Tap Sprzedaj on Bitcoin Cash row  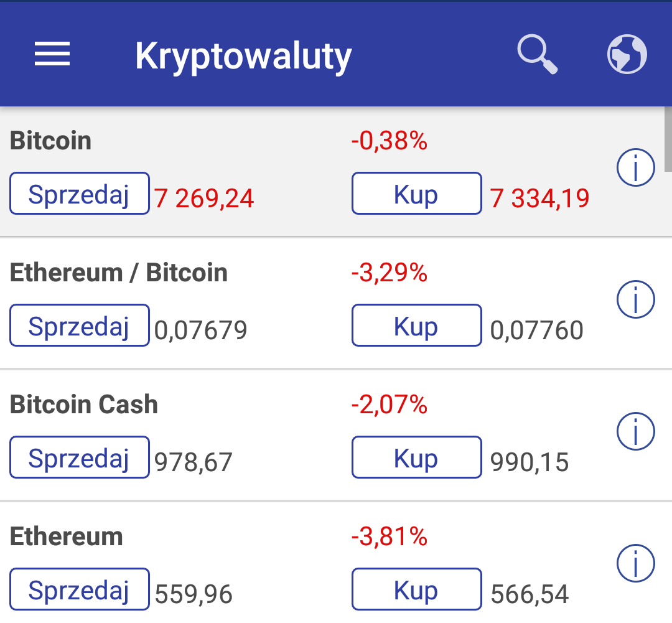pyautogui.click(x=80, y=457)
